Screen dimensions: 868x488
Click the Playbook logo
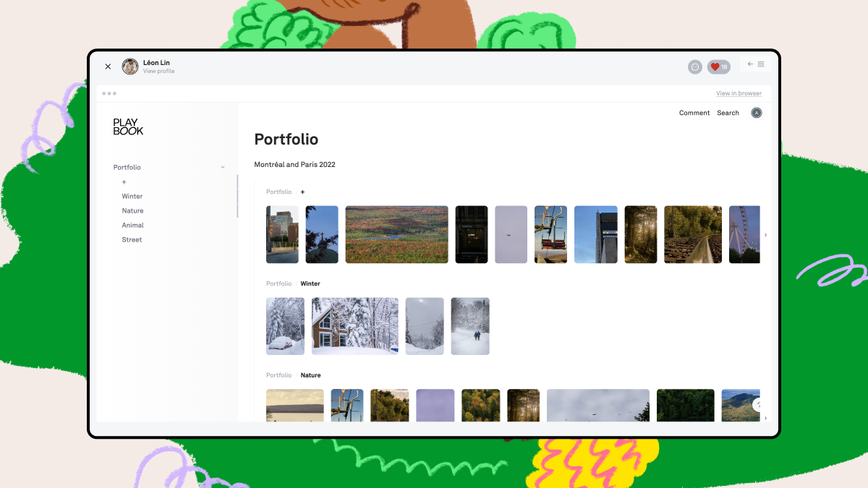128,127
